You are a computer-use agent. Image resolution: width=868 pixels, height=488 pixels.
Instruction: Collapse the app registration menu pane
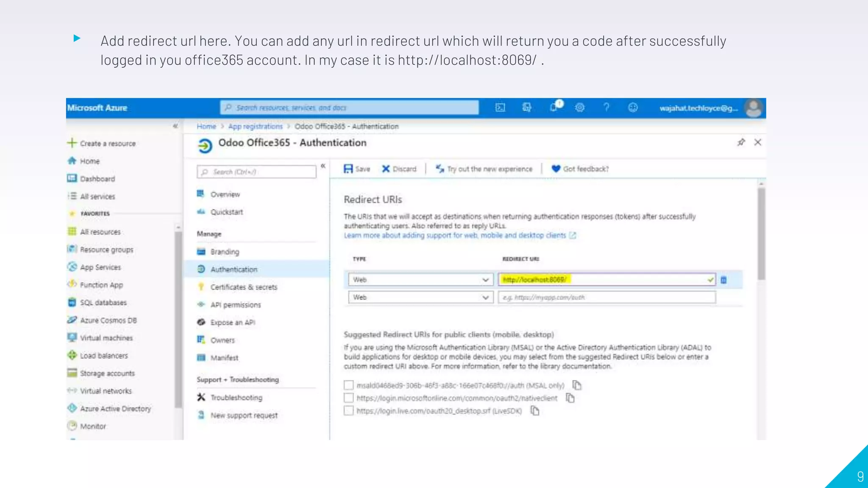pyautogui.click(x=323, y=166)
